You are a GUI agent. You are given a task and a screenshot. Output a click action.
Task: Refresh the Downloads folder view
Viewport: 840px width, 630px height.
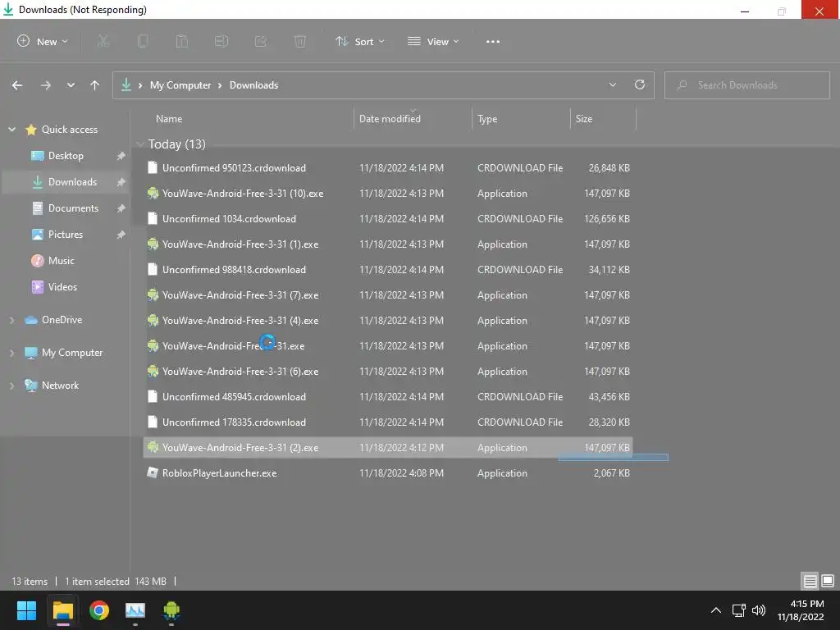pos(640,84)
